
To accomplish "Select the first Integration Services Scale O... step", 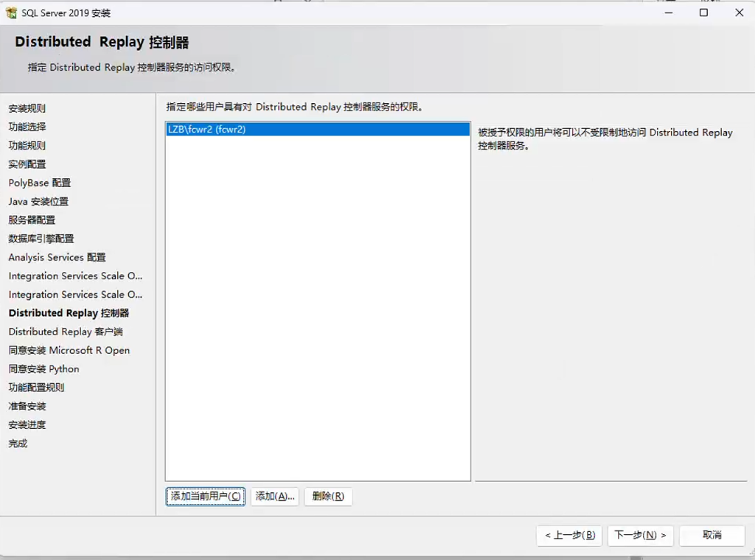I will click(x=75, y=276).
